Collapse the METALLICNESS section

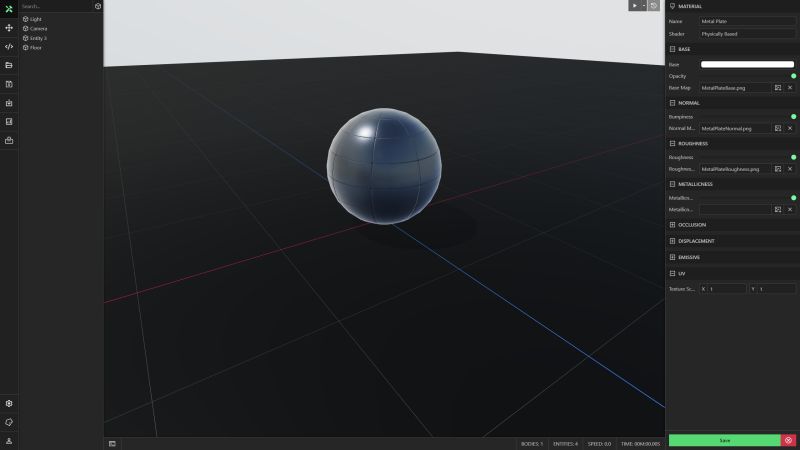[x=672, y=184]
